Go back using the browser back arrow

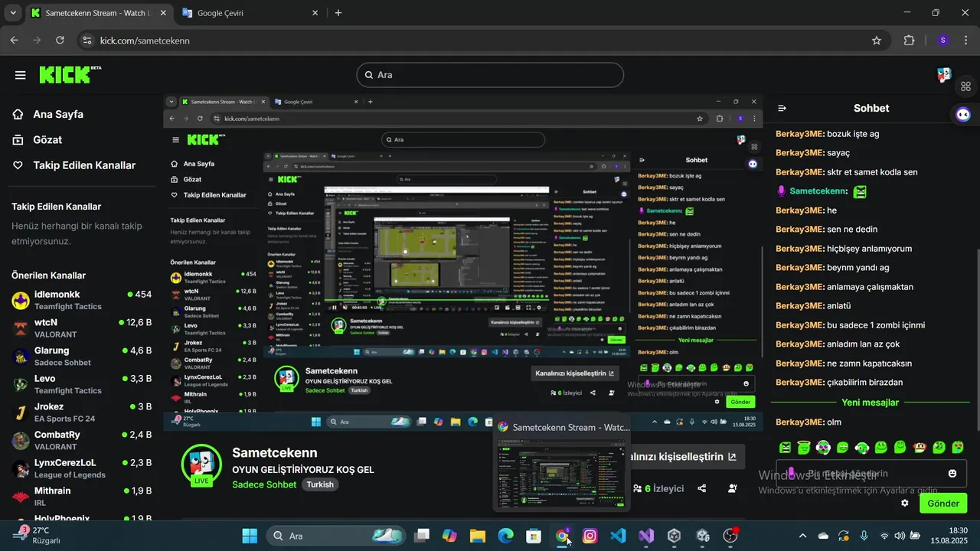[14, 41]
